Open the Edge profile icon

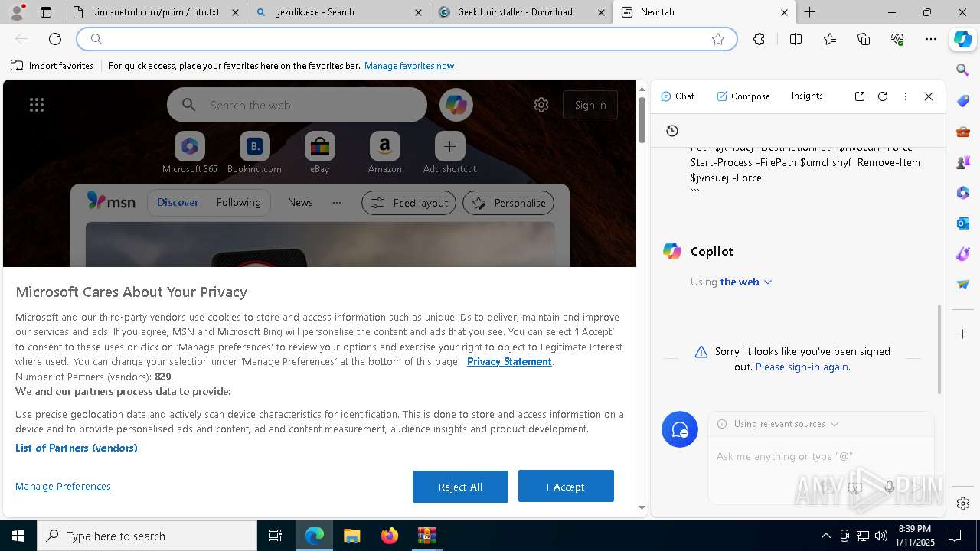tap(16, 12)
